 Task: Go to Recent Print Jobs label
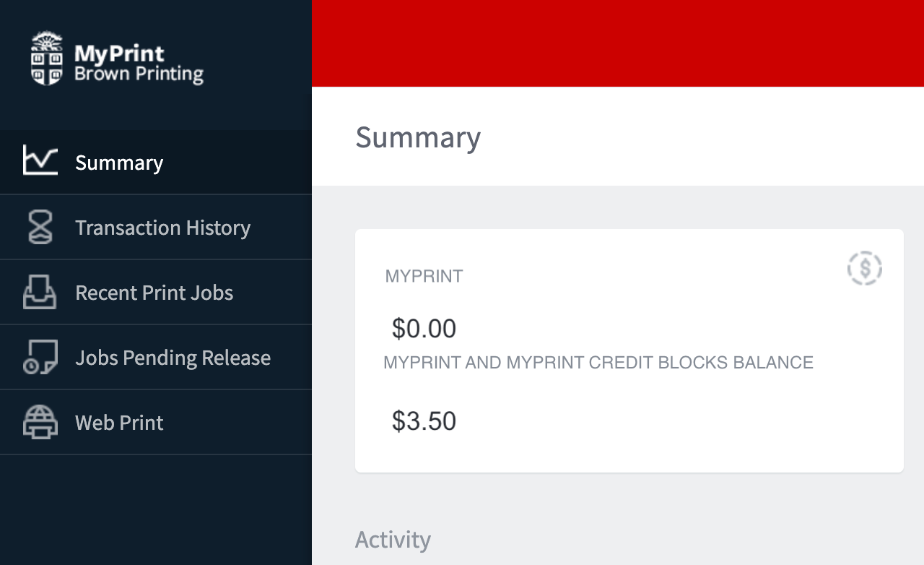(x=154, y=293)
